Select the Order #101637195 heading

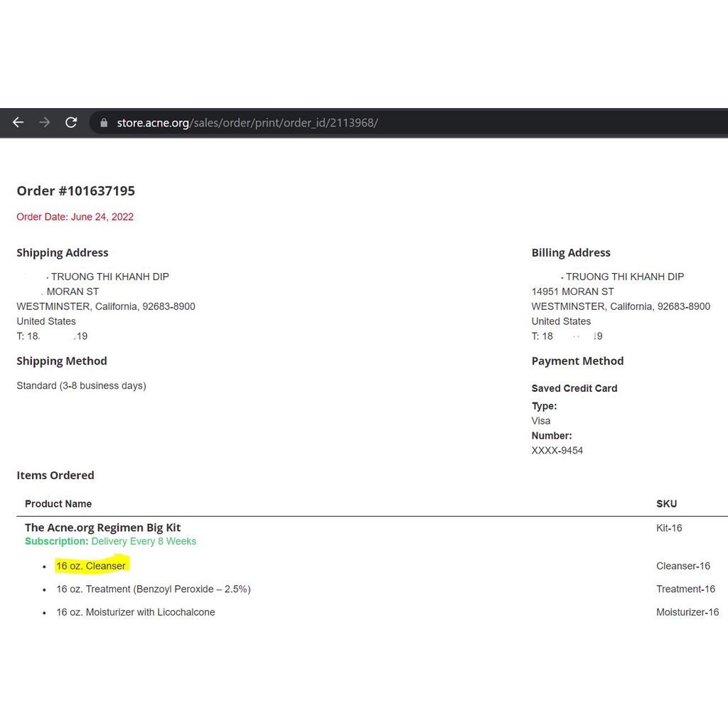point(75,191)
